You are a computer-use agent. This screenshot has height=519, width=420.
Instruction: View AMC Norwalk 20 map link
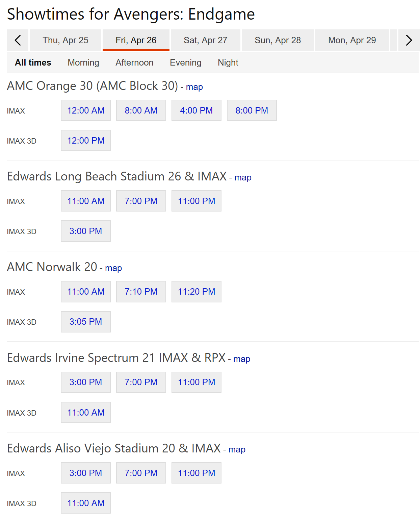[113, 268]
